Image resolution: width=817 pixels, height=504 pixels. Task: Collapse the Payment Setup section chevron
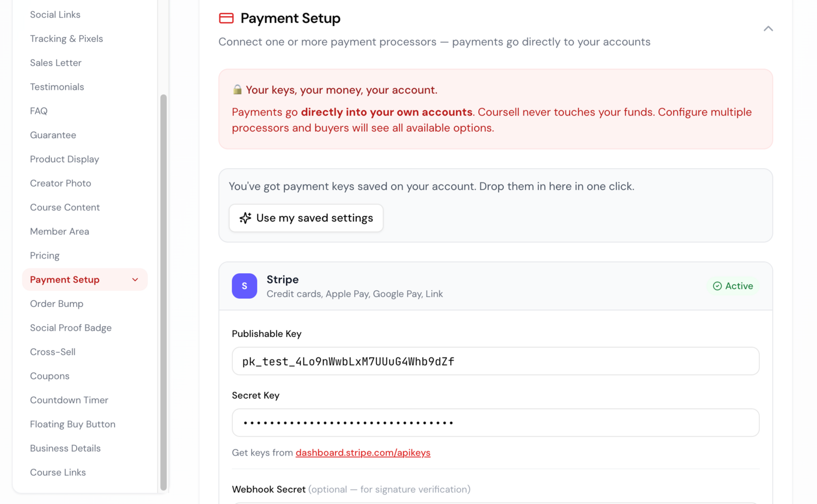[768, 29]
